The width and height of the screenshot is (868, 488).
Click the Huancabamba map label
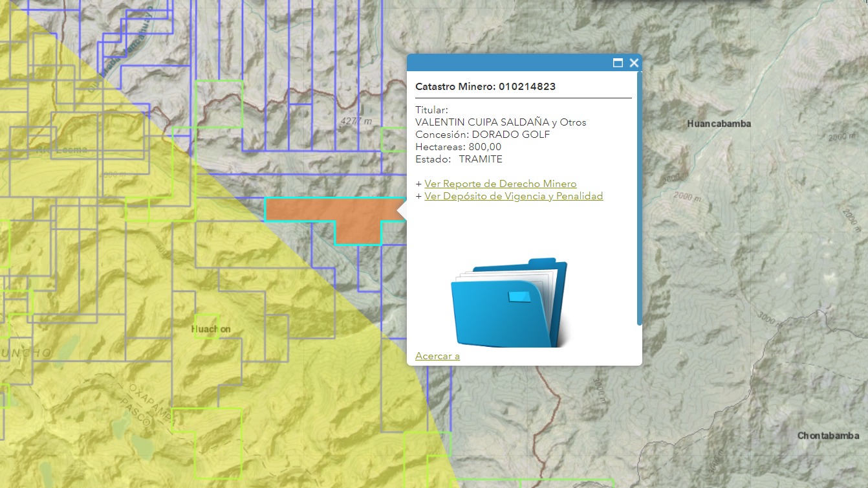tap(719, 124)
